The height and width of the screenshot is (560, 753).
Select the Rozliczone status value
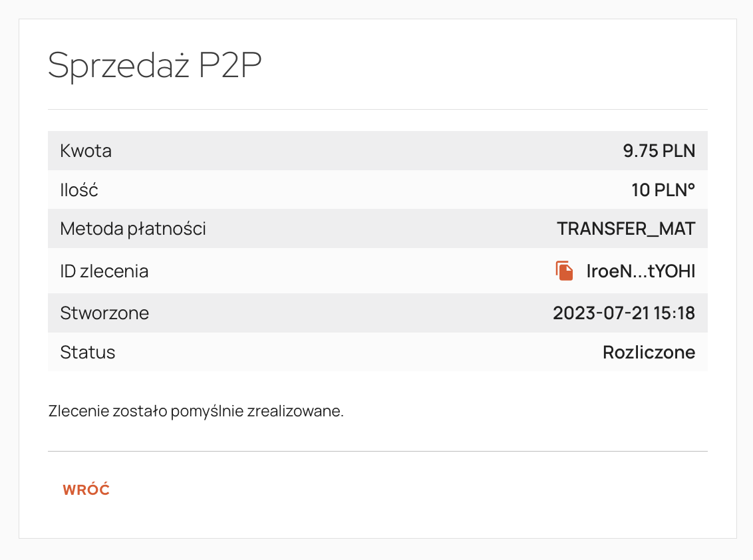(x=649, y=352)
